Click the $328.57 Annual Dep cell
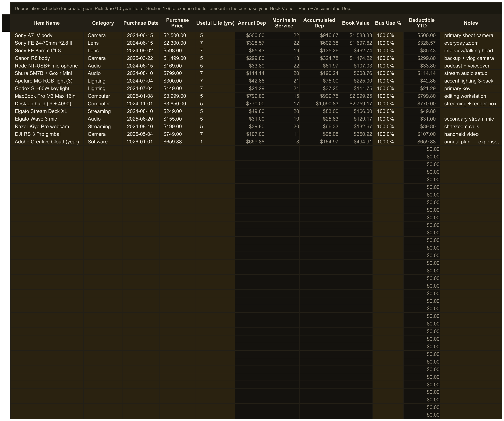The image size is (504, 421). (252, 43)
